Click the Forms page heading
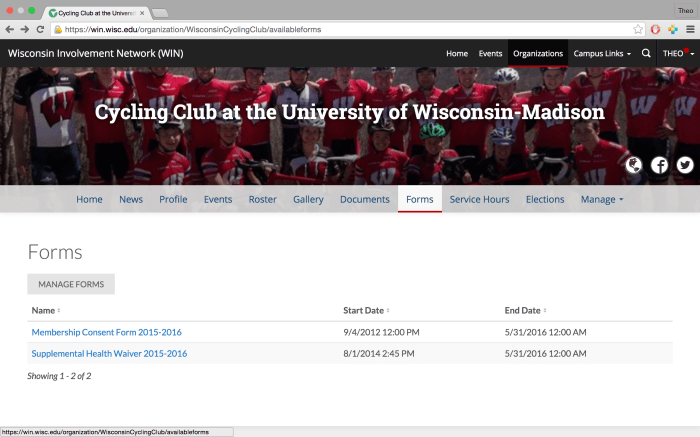Image resolution: width=700 pixels, height=437 pixels. (x=55, y=252)
